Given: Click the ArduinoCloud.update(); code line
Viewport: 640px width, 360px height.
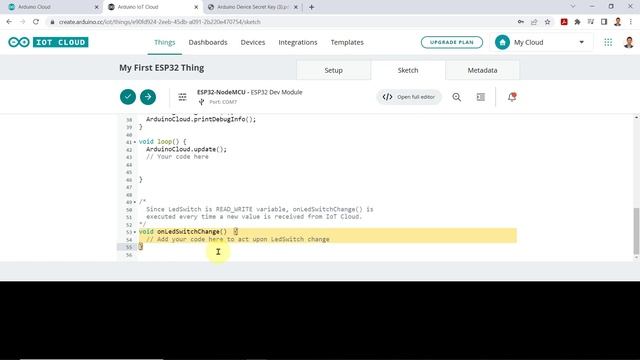Looking at the screenshot, I should (x=186, y=149).
